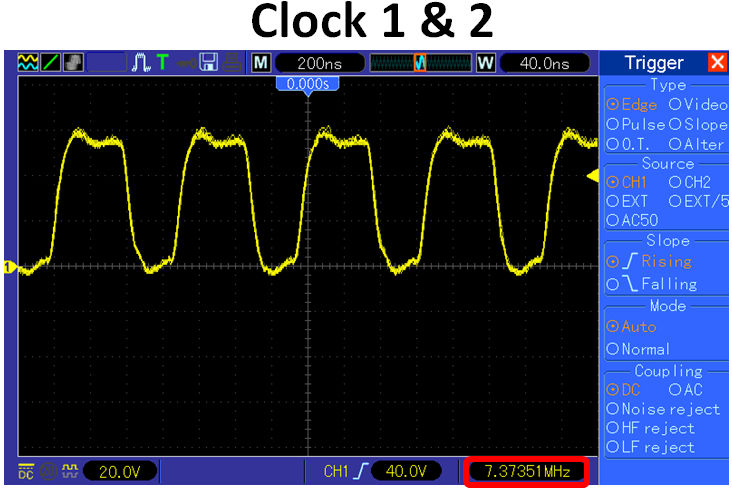The width and height of the screenshot is (732, 491).
Task: Select DC trigger coupling
Action: 623,389
